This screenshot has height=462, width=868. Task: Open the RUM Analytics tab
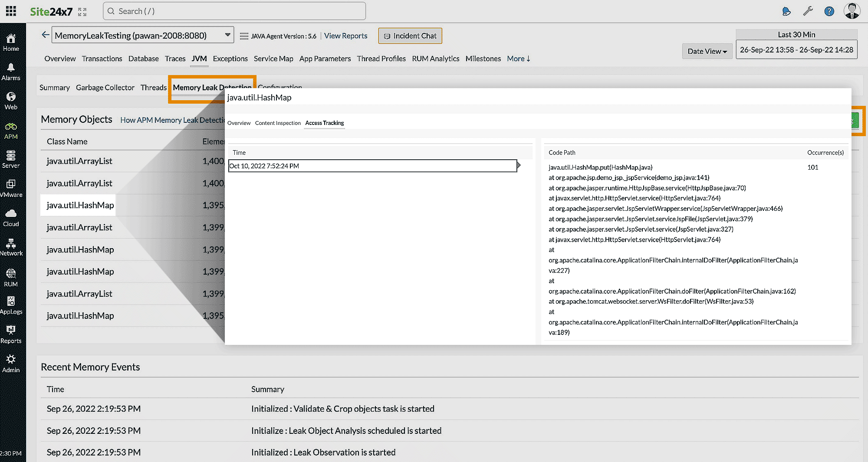point(436,59)
